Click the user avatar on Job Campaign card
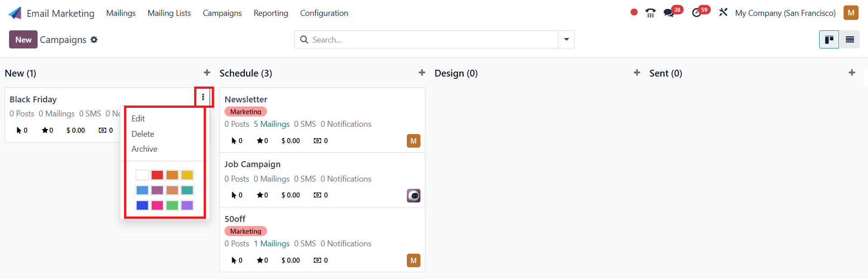Screen dimensions: 868x279 point(414,196)
